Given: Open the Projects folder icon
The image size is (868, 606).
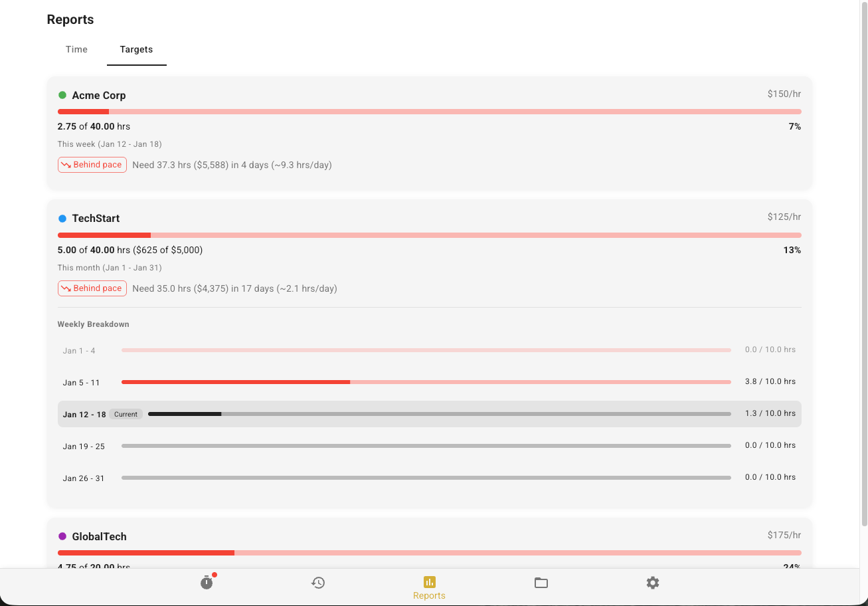Looking at the screenshot, I should point(541,583).
